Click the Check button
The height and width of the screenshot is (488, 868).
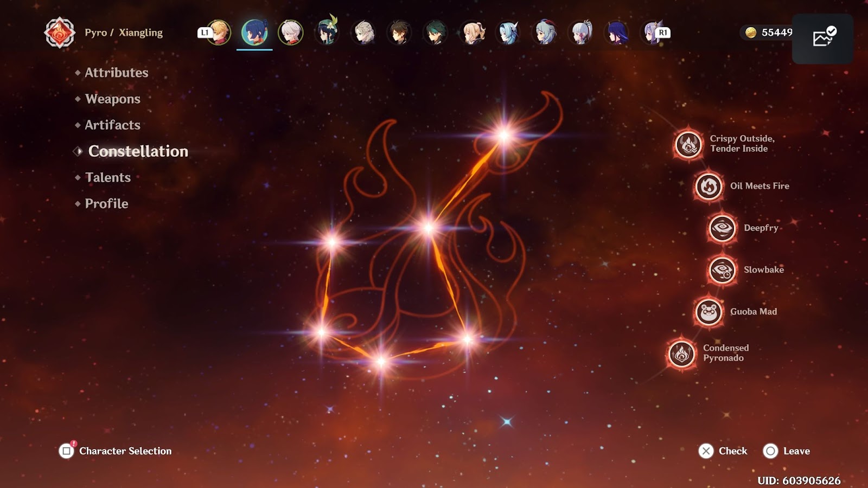click(723, 451)
